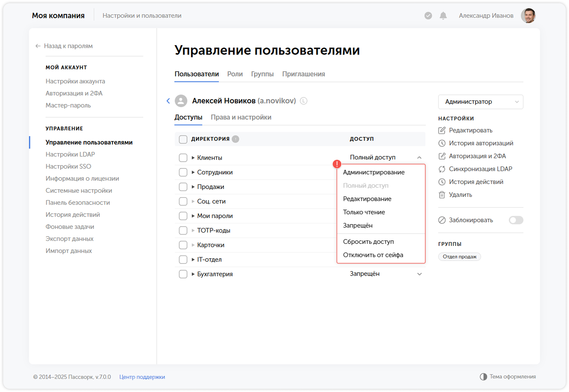This screenshot has height=392, width=569.
Task: Open Мастер-пароль in sidebar
Action: pos(68,105)
